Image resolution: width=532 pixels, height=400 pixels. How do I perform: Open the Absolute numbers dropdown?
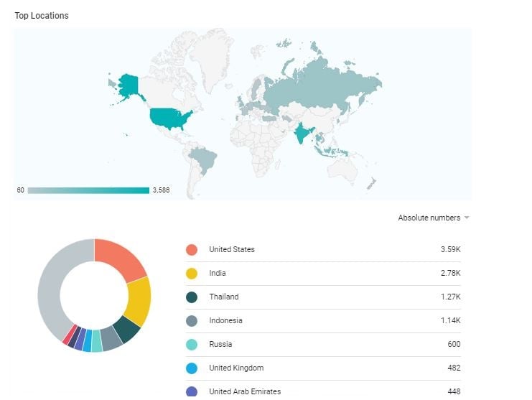434,218
